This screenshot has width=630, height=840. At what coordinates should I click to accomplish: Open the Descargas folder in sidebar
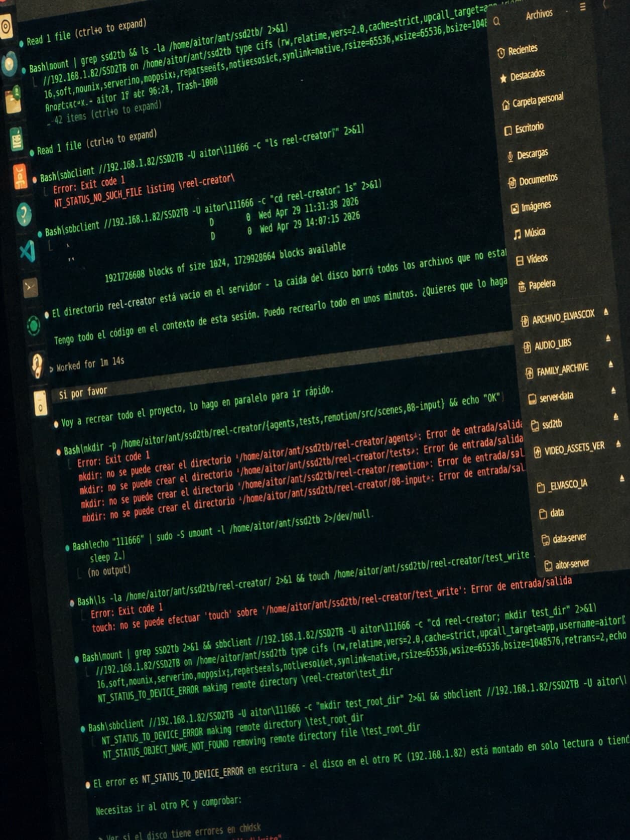coord(527,155)
